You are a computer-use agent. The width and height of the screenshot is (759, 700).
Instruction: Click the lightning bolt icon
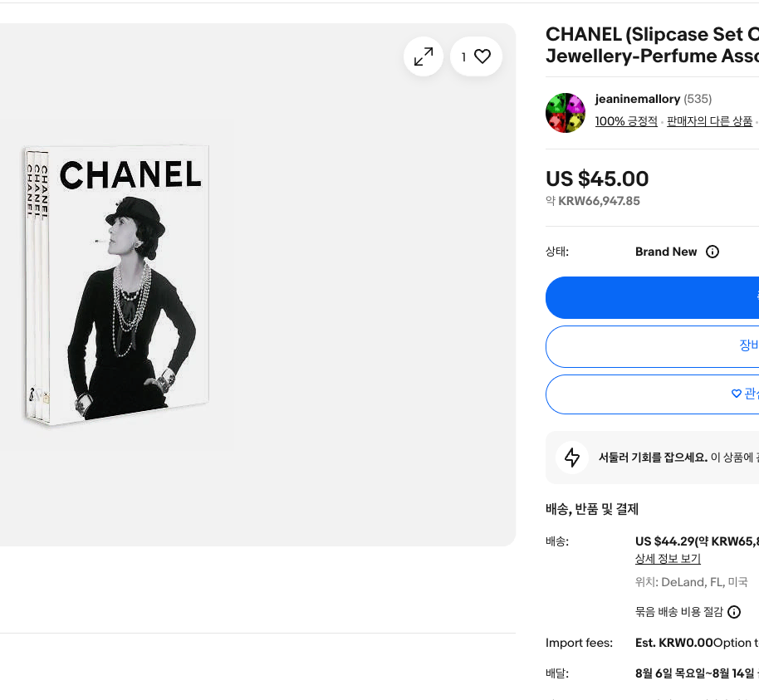(x=572, y=458)
